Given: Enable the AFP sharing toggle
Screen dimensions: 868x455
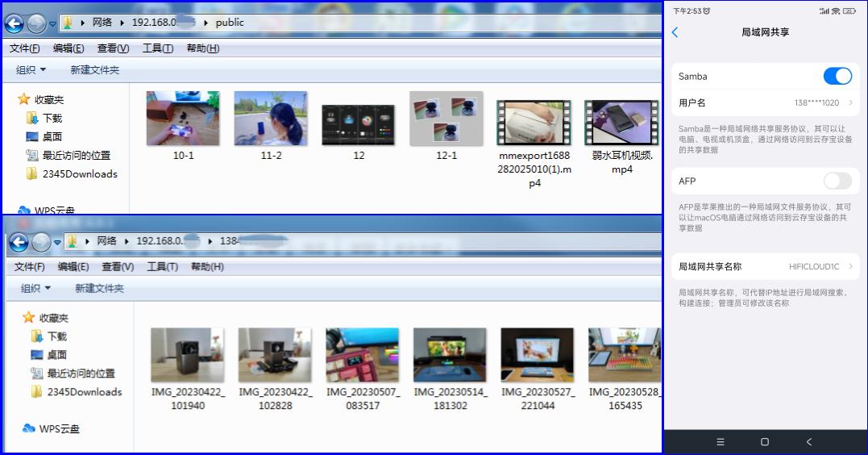Looking at the screenshot, I should [837, 181].
